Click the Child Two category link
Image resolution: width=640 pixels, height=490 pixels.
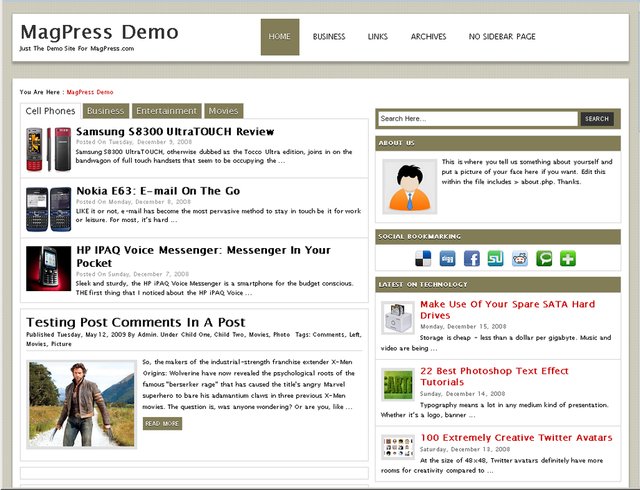(230, 335)
